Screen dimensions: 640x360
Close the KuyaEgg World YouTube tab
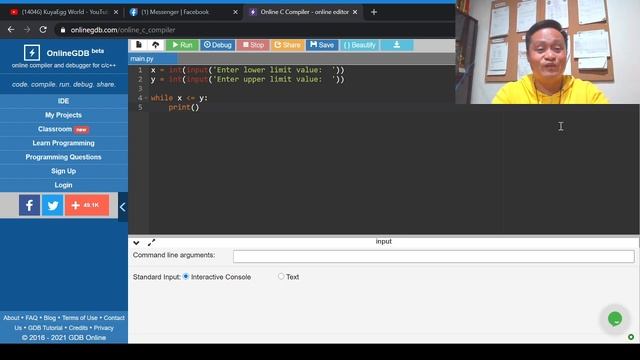(x=116, y=12)
